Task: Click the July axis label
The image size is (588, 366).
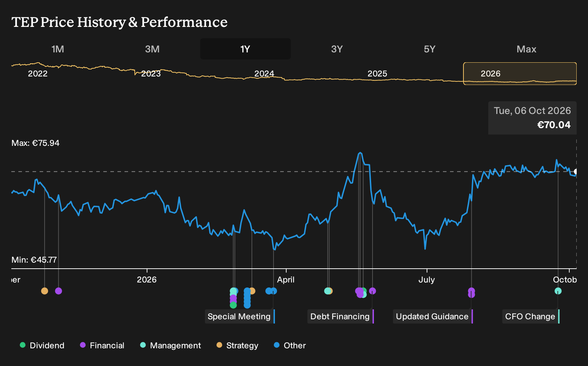Action: click(x=427, y=280)
